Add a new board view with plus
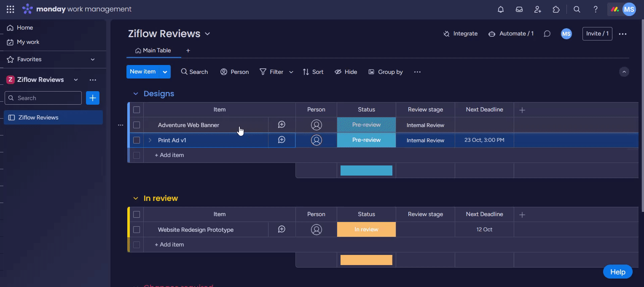The width and height of the screenshot is (644, 287). coord(188,51)
